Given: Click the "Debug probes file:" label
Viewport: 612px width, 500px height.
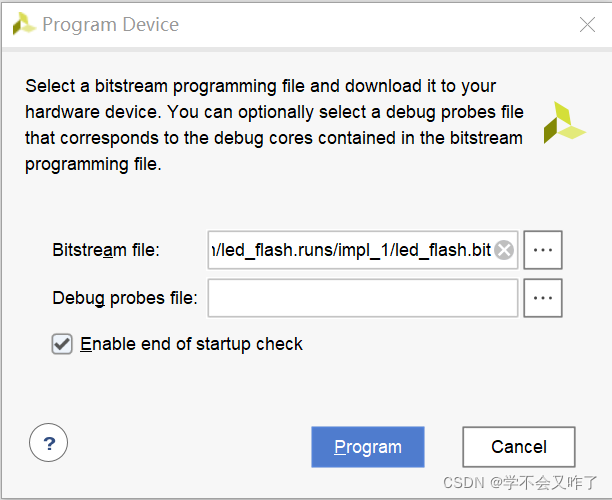Looking at the screenshot, I should [125, 298].
